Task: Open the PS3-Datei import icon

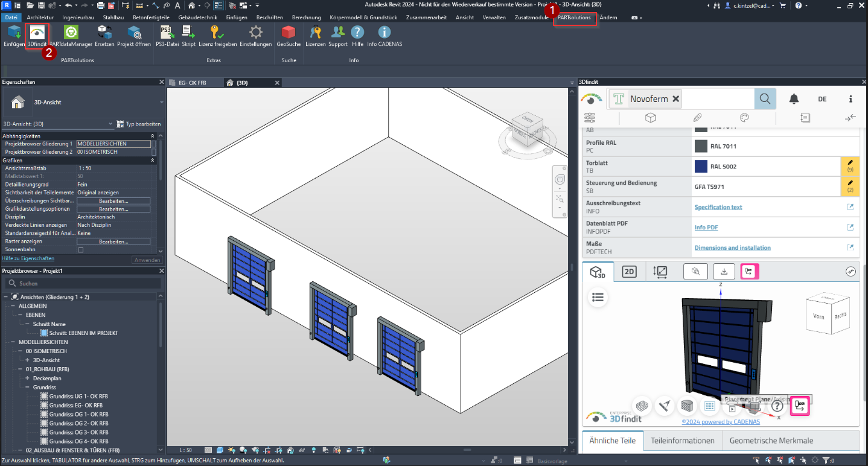Action: coord(166,33)
